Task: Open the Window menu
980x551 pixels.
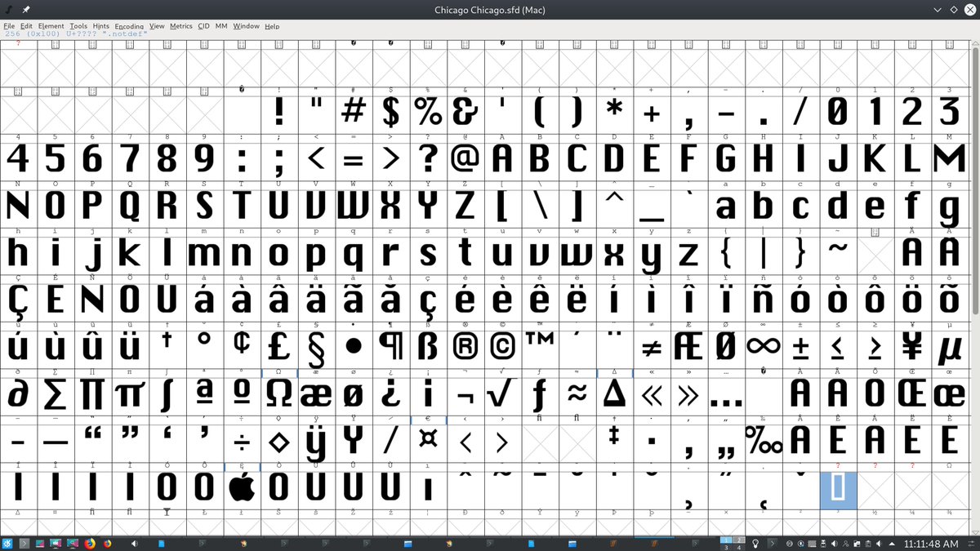Action: (x=246, y=26)
